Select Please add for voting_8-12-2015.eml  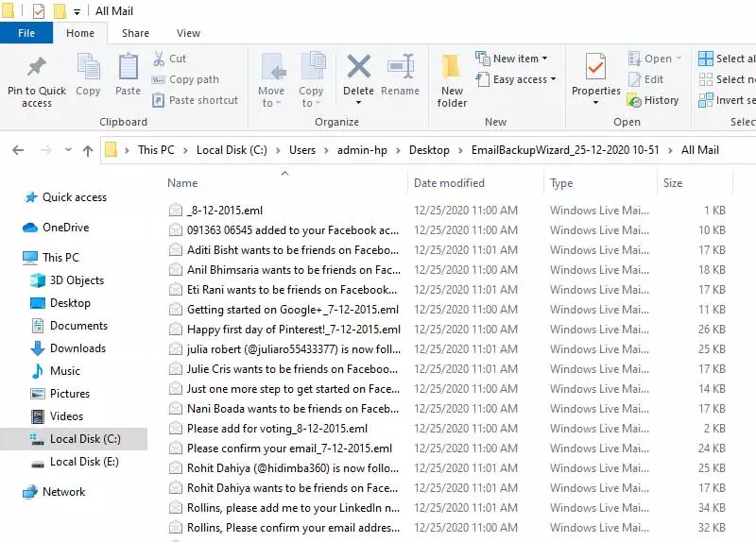click(x=268, y=429)
